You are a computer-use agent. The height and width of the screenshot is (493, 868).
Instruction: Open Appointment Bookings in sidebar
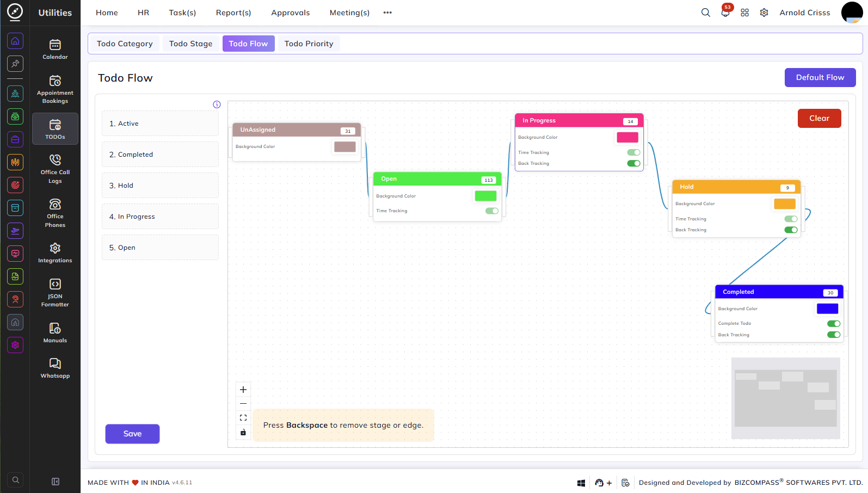(55, 89)
